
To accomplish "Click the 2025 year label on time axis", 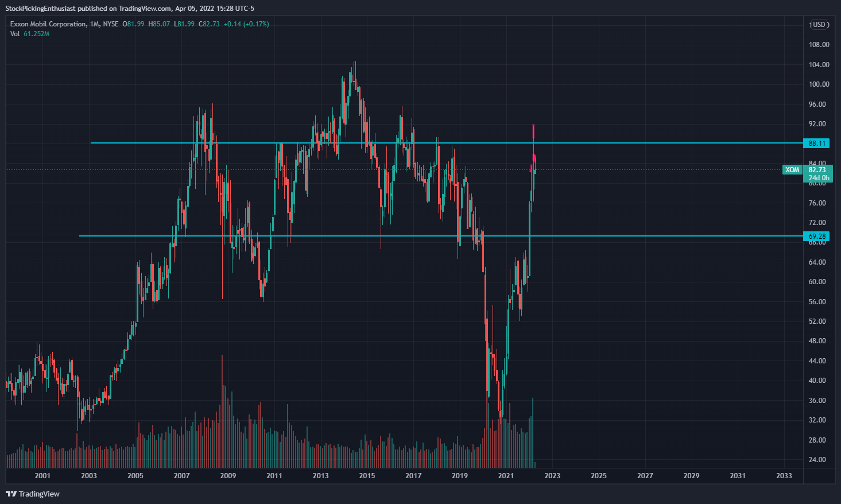I will point(599,476).
